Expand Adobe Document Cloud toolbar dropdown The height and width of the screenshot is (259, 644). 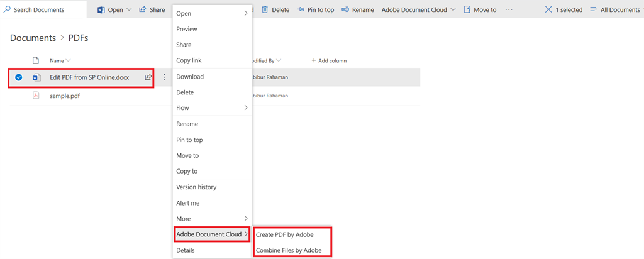[453, 10]
